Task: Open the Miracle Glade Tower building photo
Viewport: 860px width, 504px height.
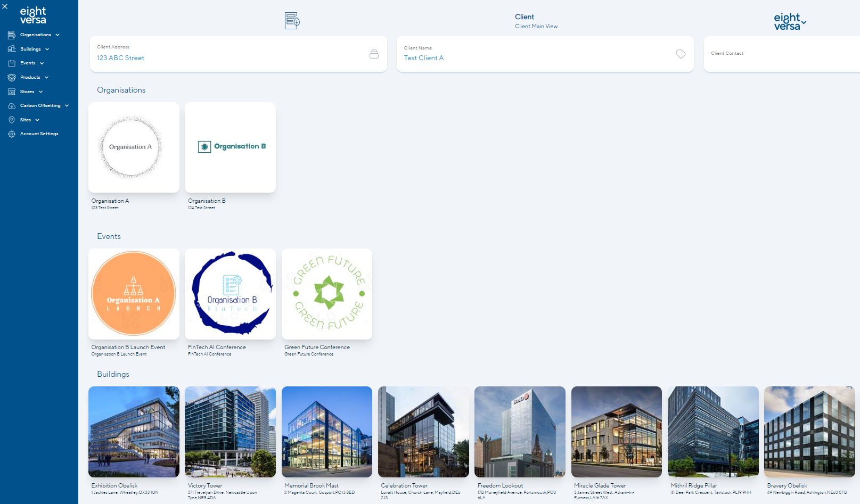Action: (x=617, y=432)
